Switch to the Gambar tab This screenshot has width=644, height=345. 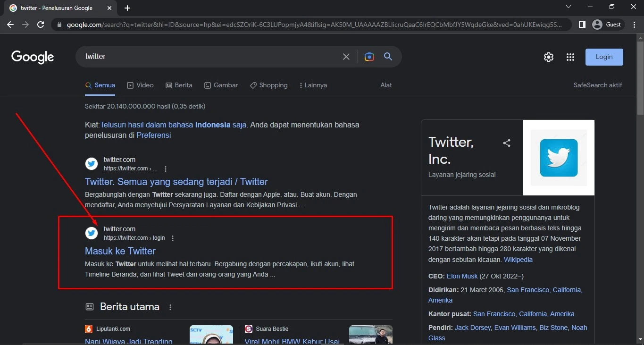221,85
